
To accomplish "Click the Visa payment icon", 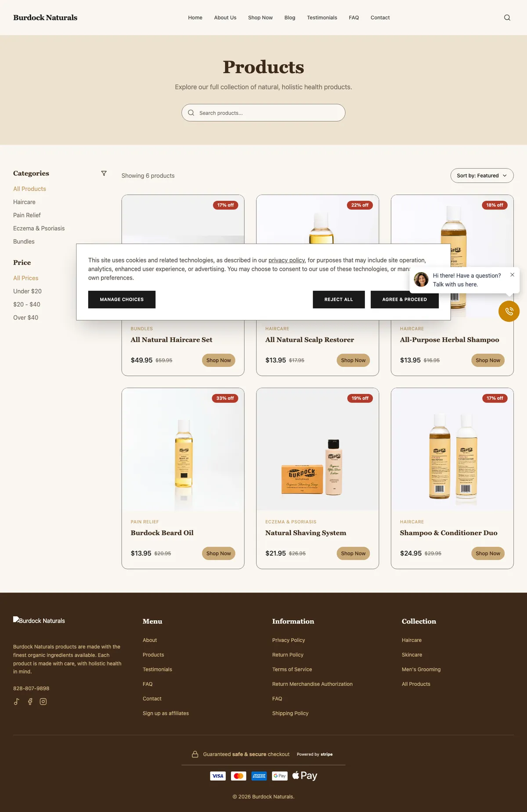I will click(218, 776).
